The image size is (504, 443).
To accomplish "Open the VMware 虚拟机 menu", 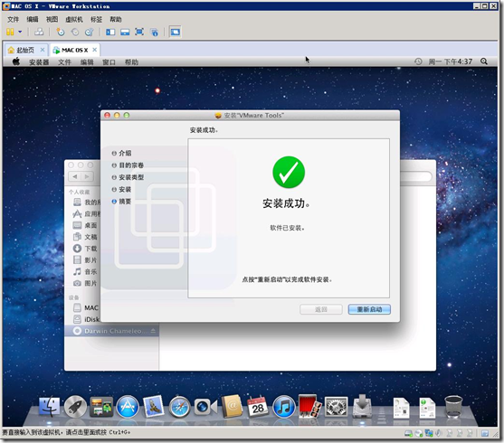I will [x=74, y=19].
